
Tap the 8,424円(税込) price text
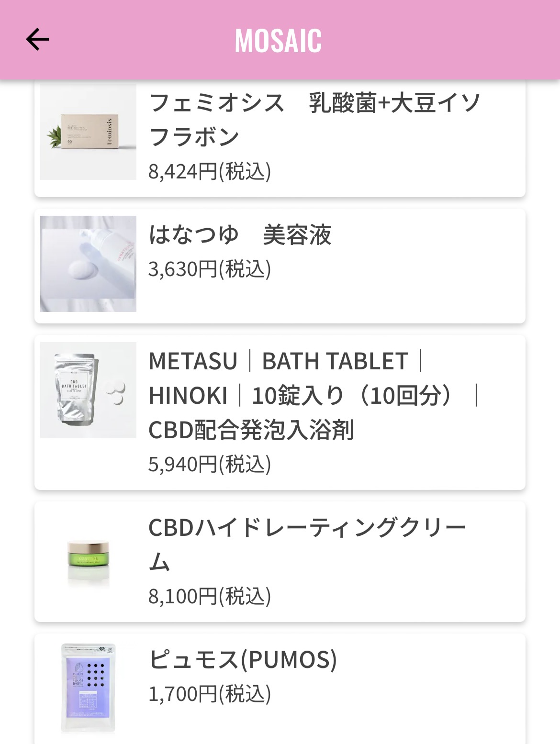pos(210,171)
